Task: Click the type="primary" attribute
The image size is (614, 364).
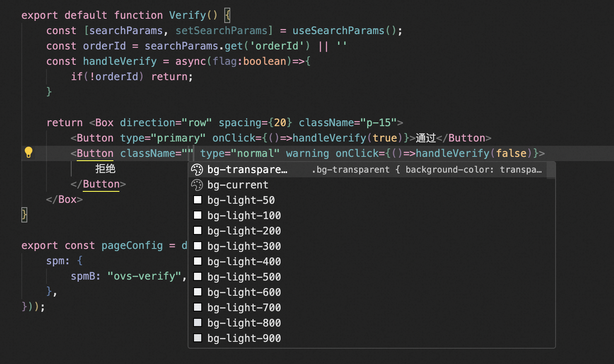Action: (163, 138)
